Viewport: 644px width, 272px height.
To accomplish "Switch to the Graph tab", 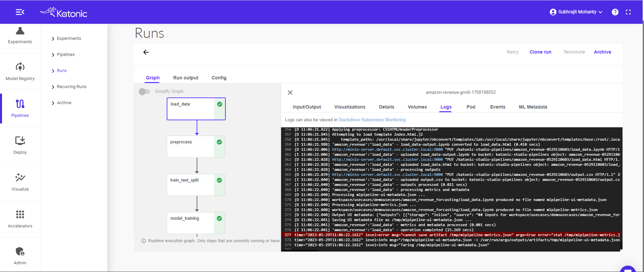I will (153, 78).
